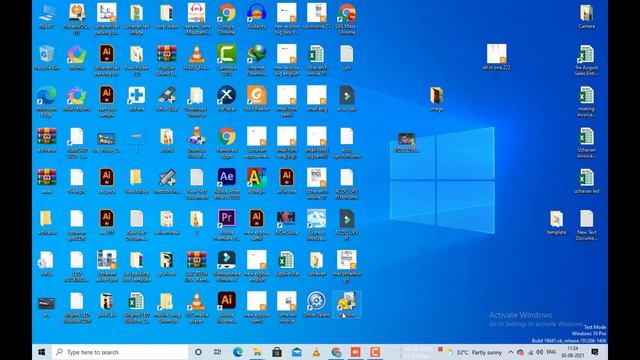This screenshot has width=640, height=360.
Task: Open the Mail app from the taskbar
Action: coord(296,352)
